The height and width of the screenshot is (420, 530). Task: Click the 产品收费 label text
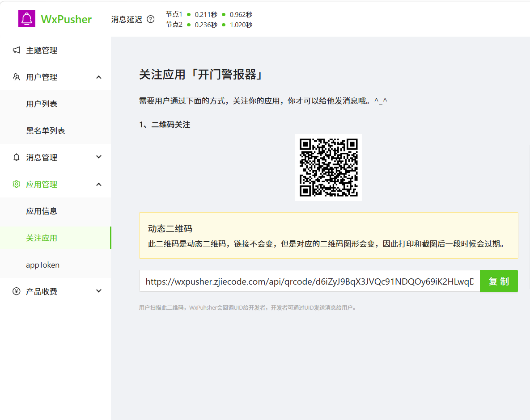coord(42,291)
